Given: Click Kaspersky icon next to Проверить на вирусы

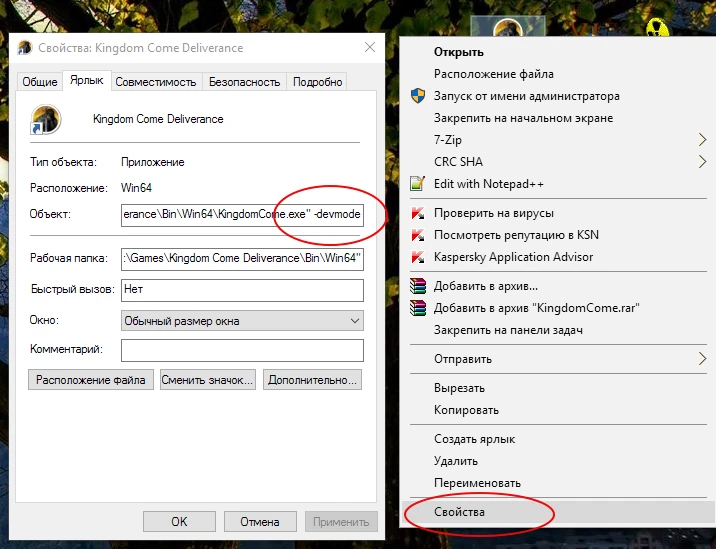Looking at the screenshot, I should pyautogui.click(x=418, y=213).
